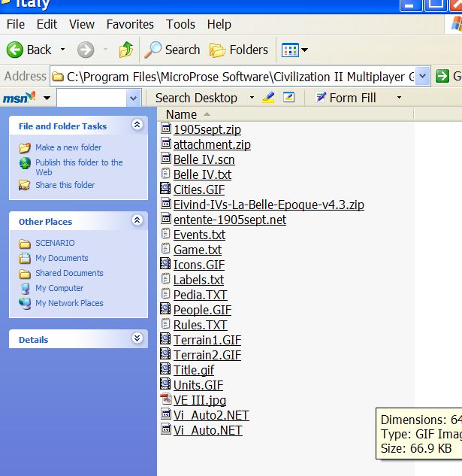Open My Network Places link

pos(69,303)
